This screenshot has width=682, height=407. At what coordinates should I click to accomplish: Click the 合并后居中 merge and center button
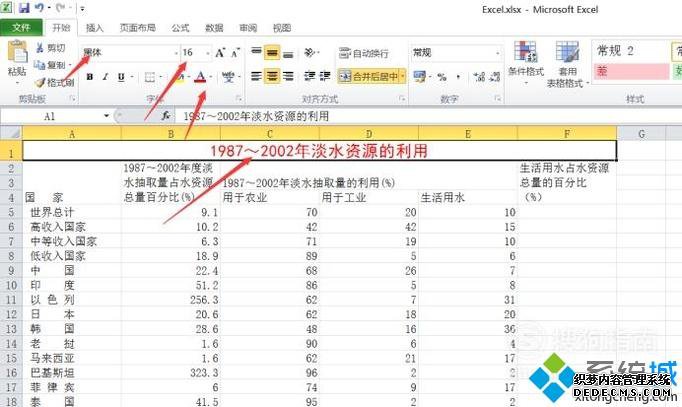369,77
